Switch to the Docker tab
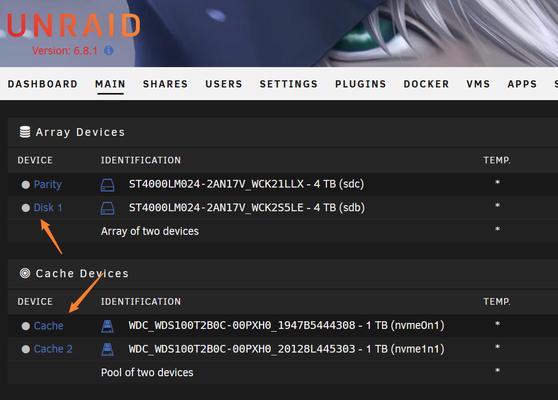Viewport: 558px width, 400px height. pos(426,84)
